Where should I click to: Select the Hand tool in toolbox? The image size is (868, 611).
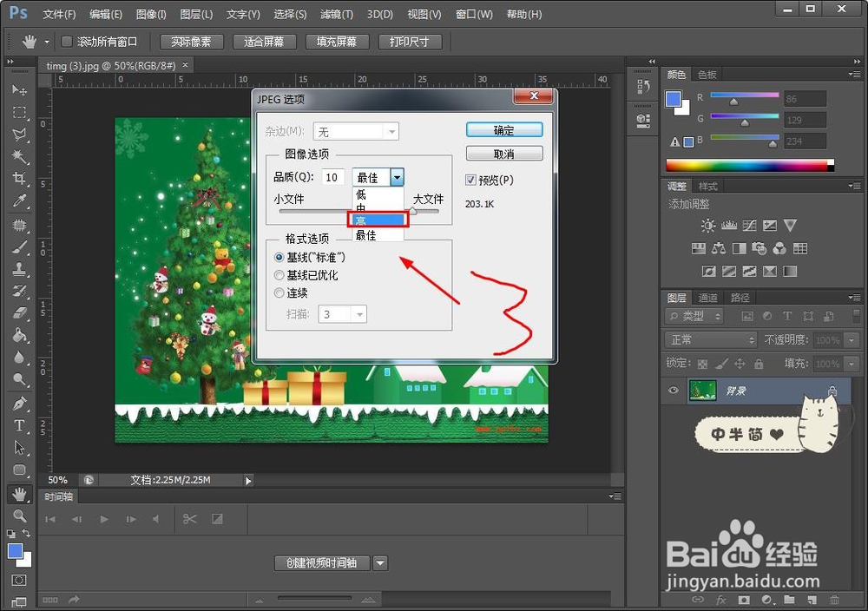[x=19, y=494]
